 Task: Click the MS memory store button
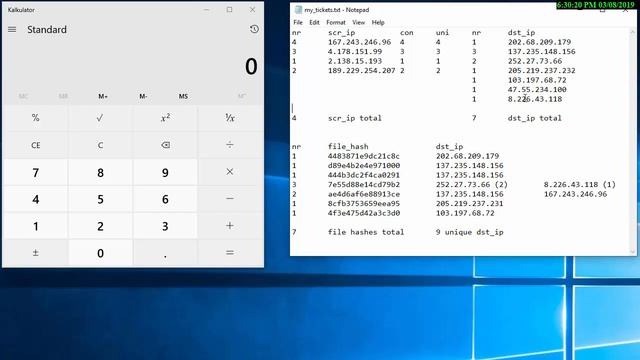[x=183, y=96]
